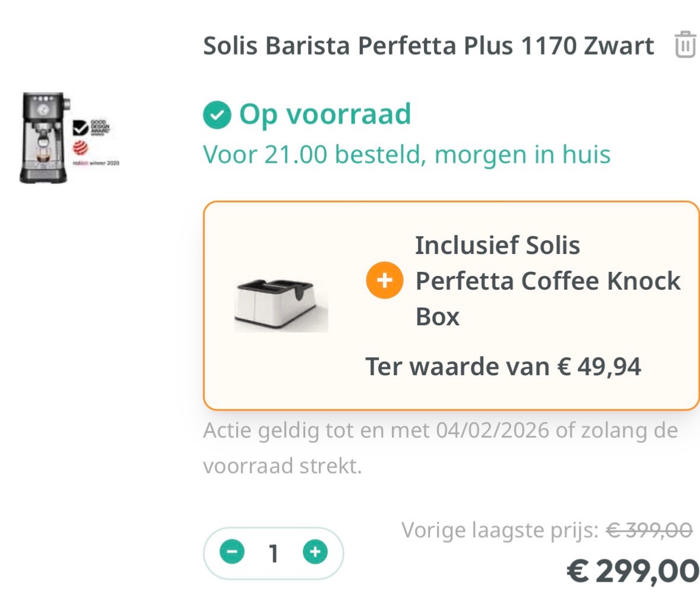Viewport: 700px width, 593px height.
Task: Decrease quantity with the minus button
Action: pyautogui.click(x=232, y=553)
